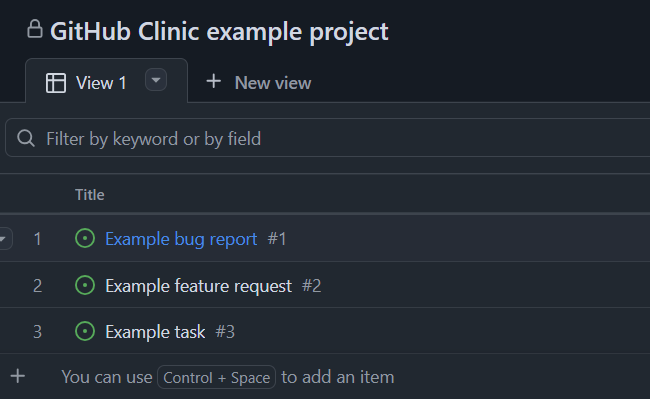Open row 1 actions dropdown arrow
The height and width of the screenshot is (399, 650).
(4, 239)
